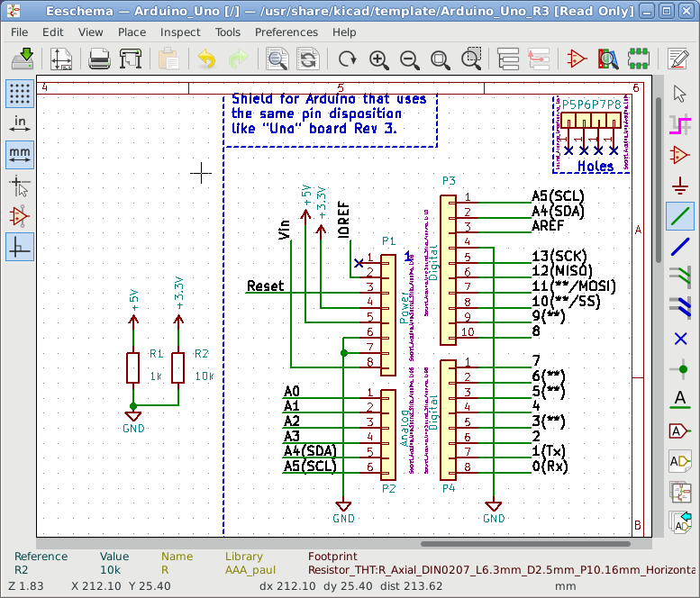Screen dimensions: 700x598
Task: Toggle horizontal/vertical wire constraint
Action: (x=20, y=247)
